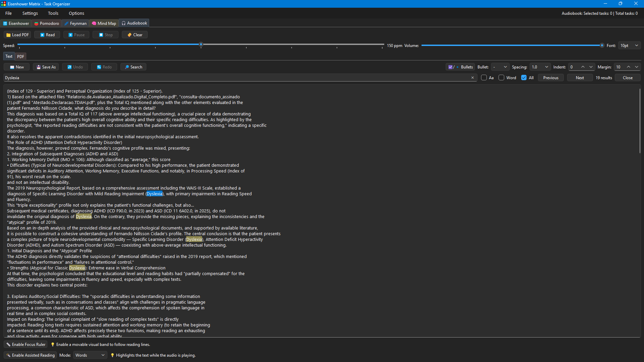Open the reading Mode dropdown

[90, 355]
